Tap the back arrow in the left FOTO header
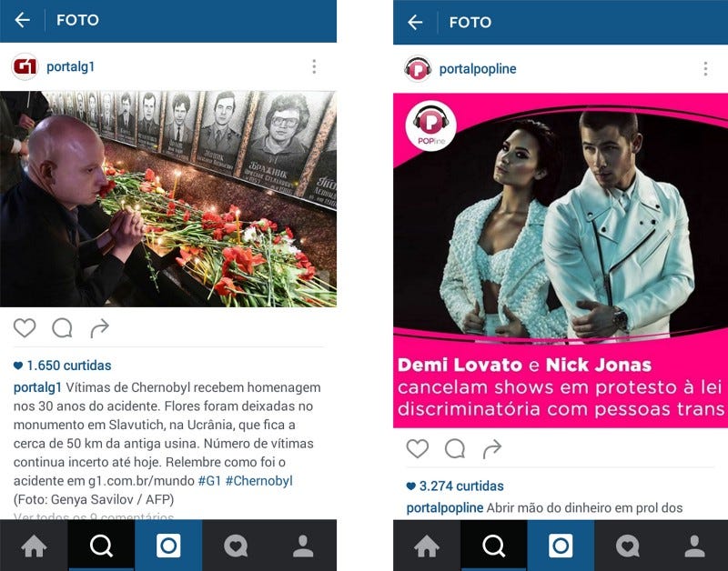This screenshot has height=571, width=728. click(x=22, y=20)
